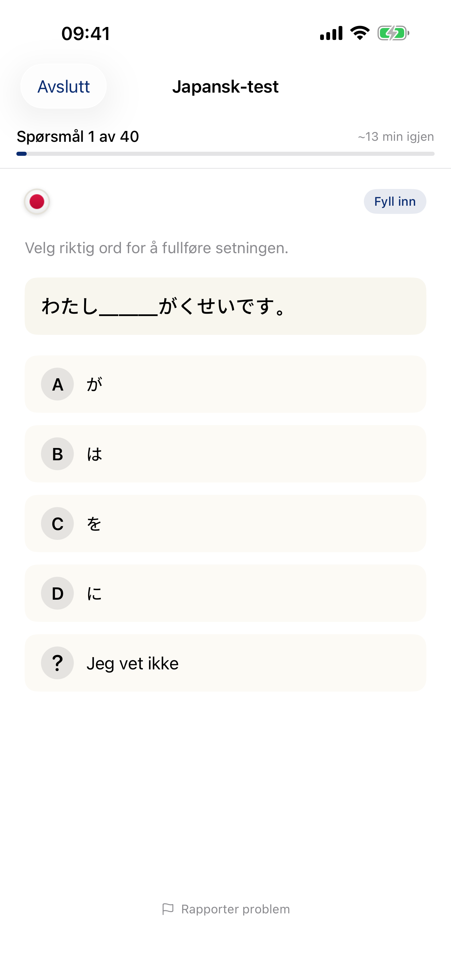Click the question mark icon
The image size is (451, 980).
[57, 663]
